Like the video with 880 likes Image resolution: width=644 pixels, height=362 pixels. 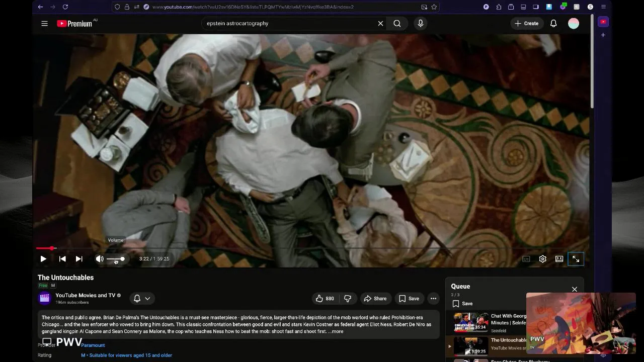click(325, 298)
